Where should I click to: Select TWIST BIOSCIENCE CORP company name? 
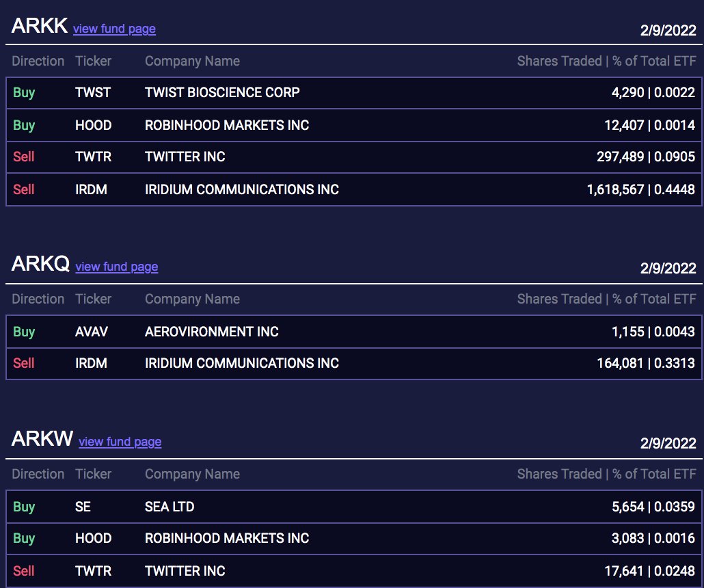(x=222, y=92)
